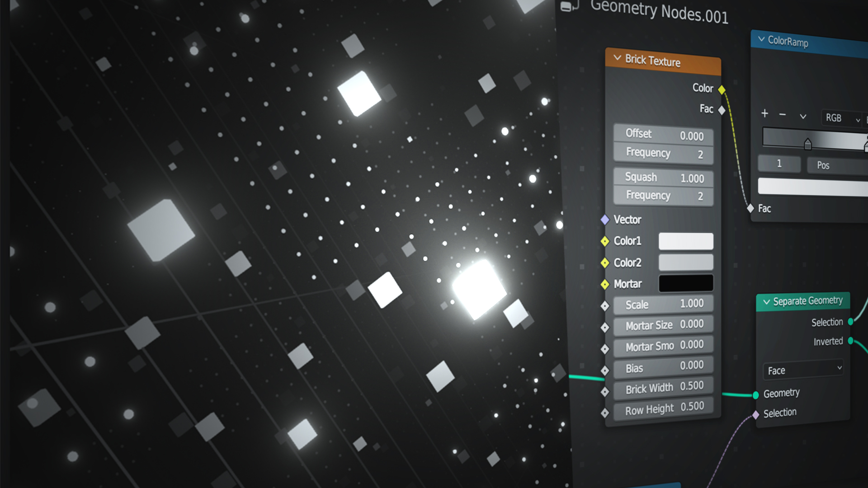Click the Brick Texture Fac output socket
Viewport: 868px width, 488px height.
tap(722, 110)
